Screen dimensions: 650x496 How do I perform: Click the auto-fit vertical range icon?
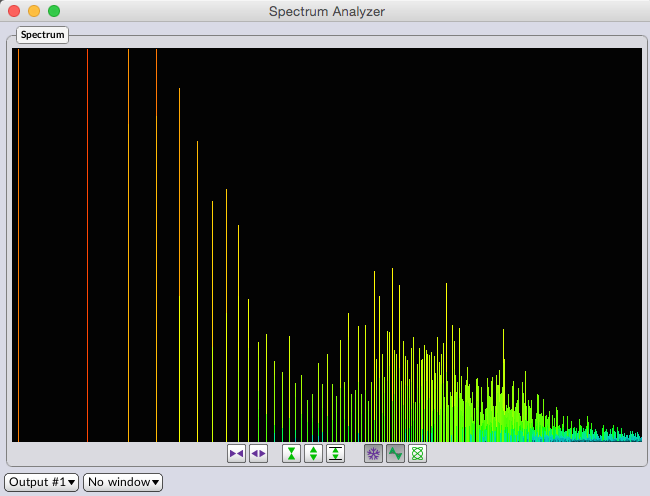tap(335, 454)
